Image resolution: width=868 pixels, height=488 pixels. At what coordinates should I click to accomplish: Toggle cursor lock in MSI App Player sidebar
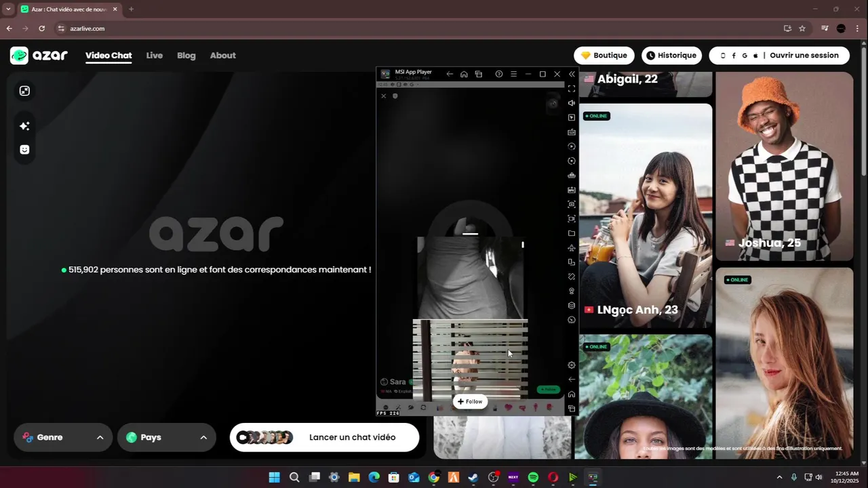pos(572,117)
